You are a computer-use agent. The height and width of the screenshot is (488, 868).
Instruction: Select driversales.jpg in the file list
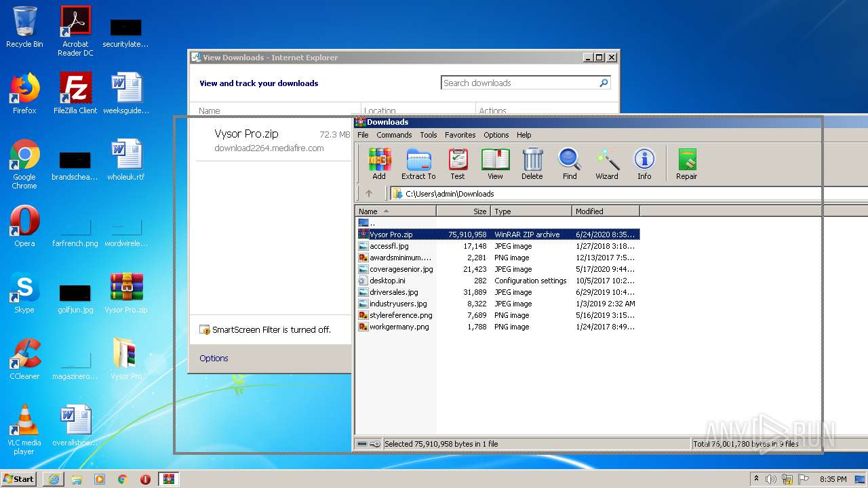pyautogui.click(x=498, y=292)
